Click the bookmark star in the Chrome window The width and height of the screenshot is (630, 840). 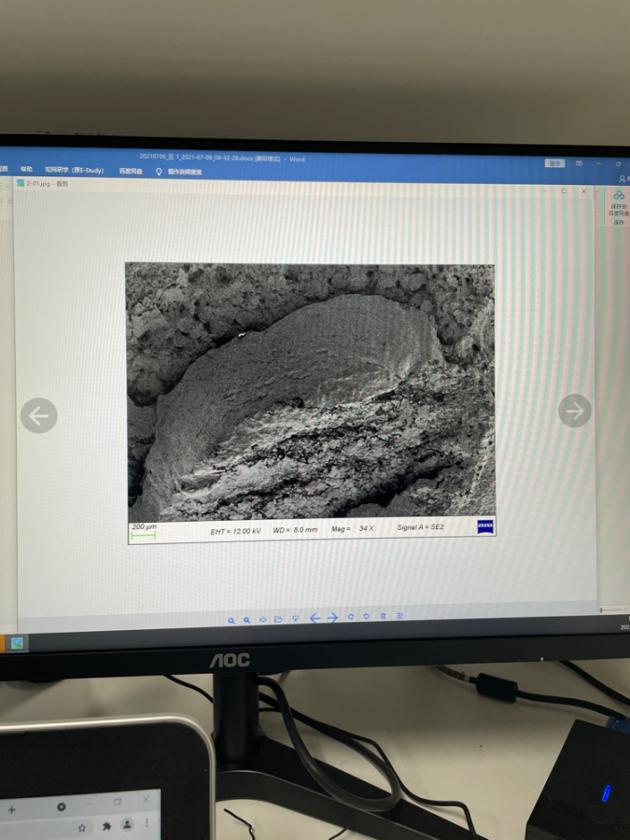(x=82, y=827)
